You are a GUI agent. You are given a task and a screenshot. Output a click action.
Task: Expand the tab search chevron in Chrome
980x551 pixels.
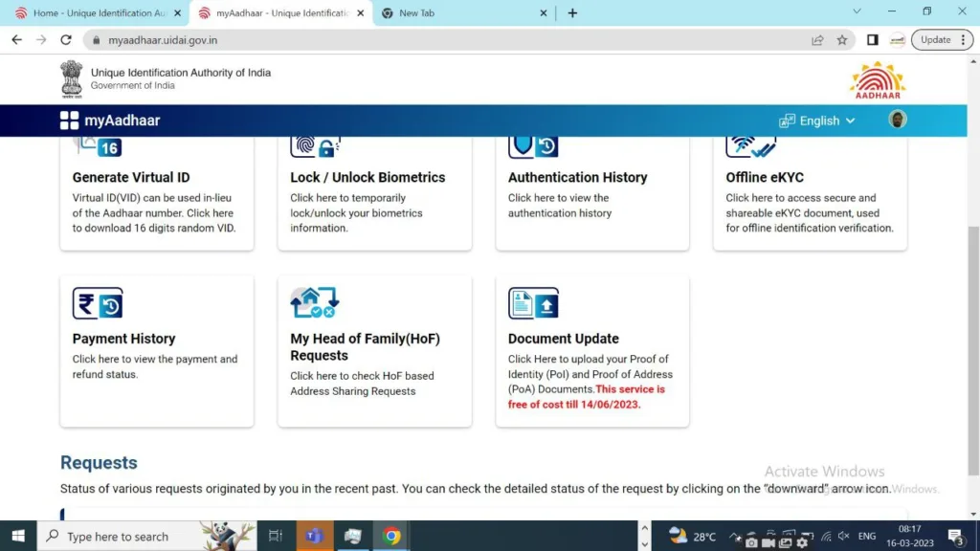click(857, 12)
